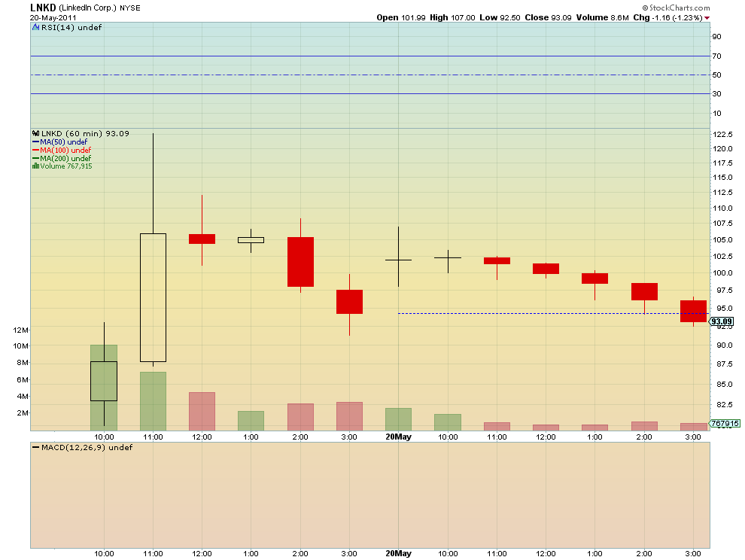The height and width of the screenshot is (560, 745).
Task: Click the red down arrow after Chg
Action: point(707,17)
